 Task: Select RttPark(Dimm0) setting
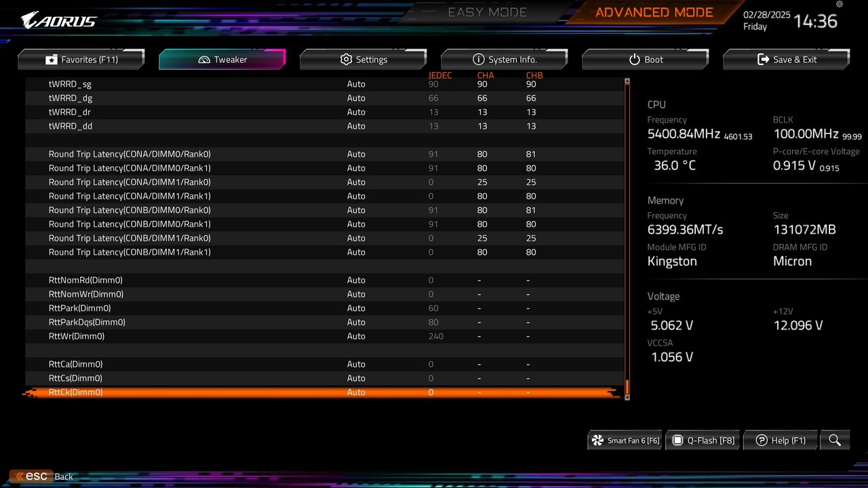click(x=324, y=308)
